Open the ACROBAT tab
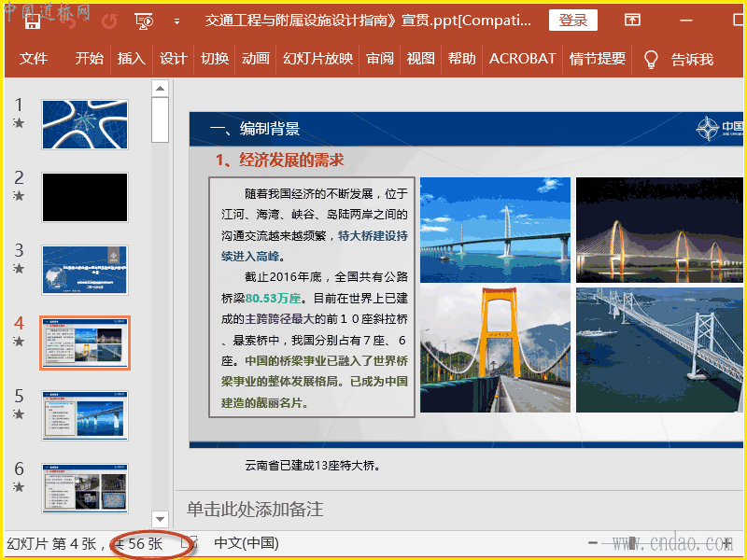The width and height of the screenshot is (747, 560). tap(522, 59)
